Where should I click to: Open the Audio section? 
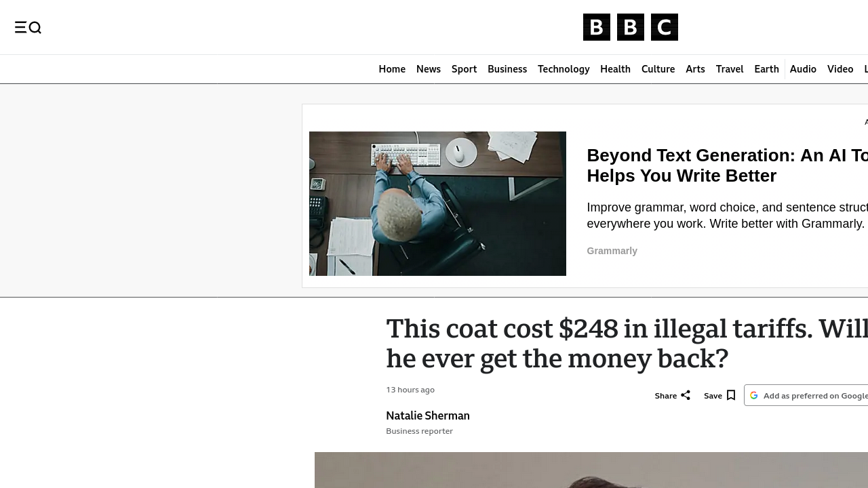[x=803, y=69]
